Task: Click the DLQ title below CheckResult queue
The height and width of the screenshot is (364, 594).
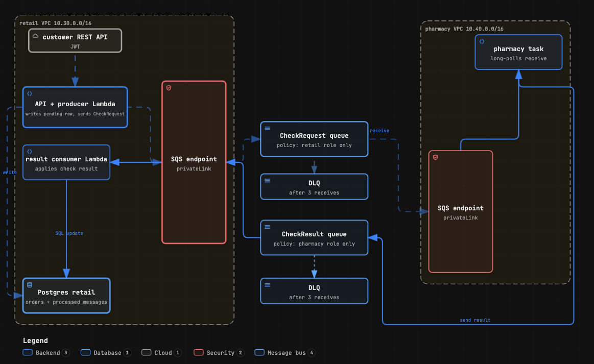Action: pos(314,287)
